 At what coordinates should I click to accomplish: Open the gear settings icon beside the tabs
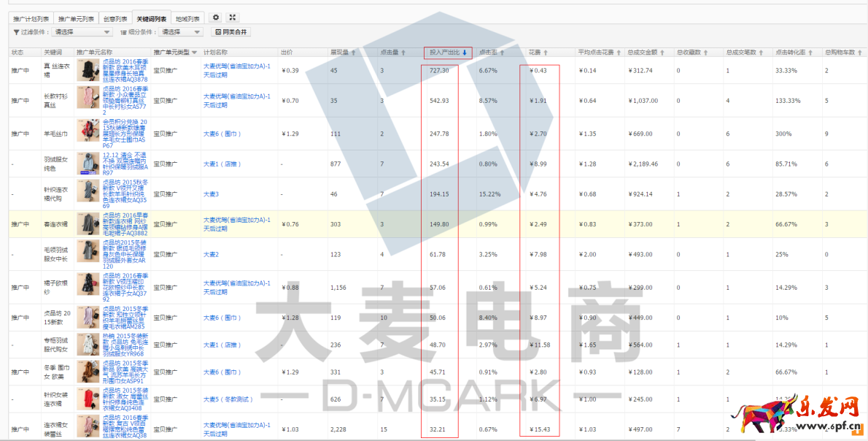[215, 18]
